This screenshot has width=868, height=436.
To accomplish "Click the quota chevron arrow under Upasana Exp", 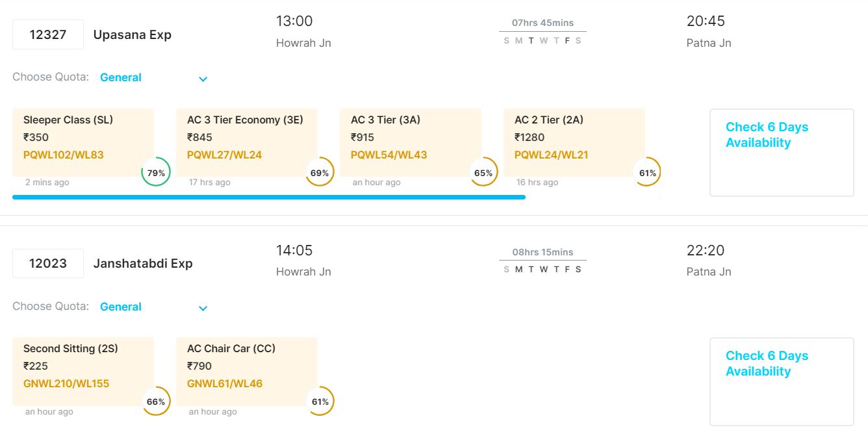I will (203, 79).
